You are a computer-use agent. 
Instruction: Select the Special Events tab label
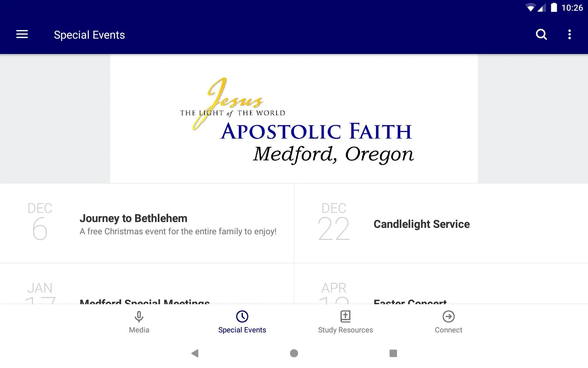(x=242, y=329)
